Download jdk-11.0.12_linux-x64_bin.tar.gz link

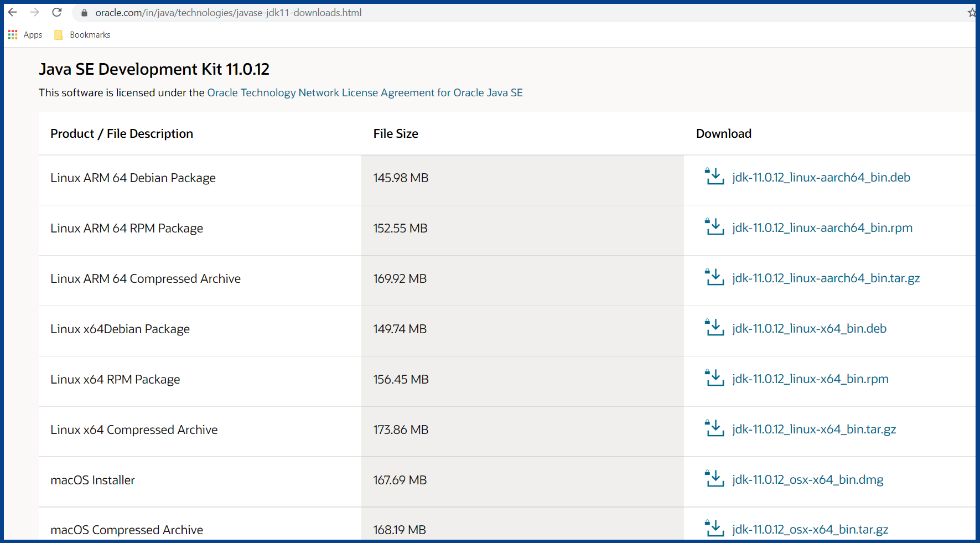click(814, 430)
